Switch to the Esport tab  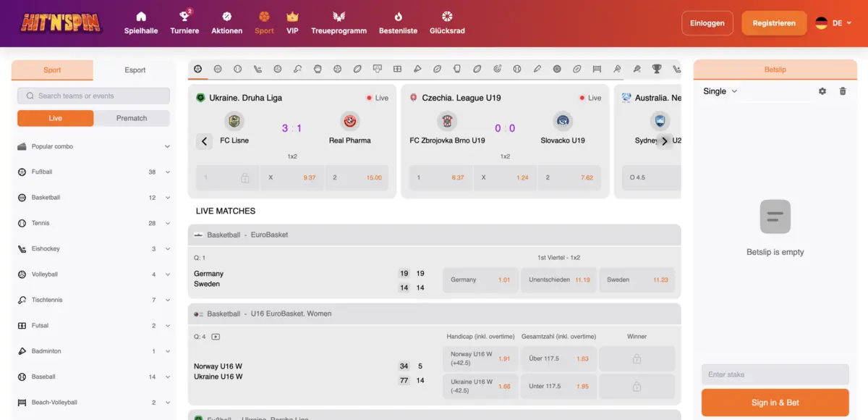(135, 70)
